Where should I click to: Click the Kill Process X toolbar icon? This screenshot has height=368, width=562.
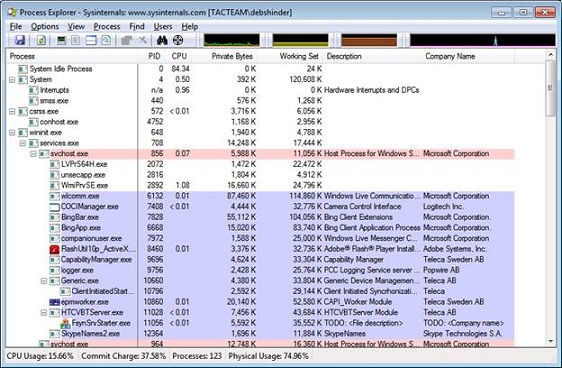(x=143, y=40)
